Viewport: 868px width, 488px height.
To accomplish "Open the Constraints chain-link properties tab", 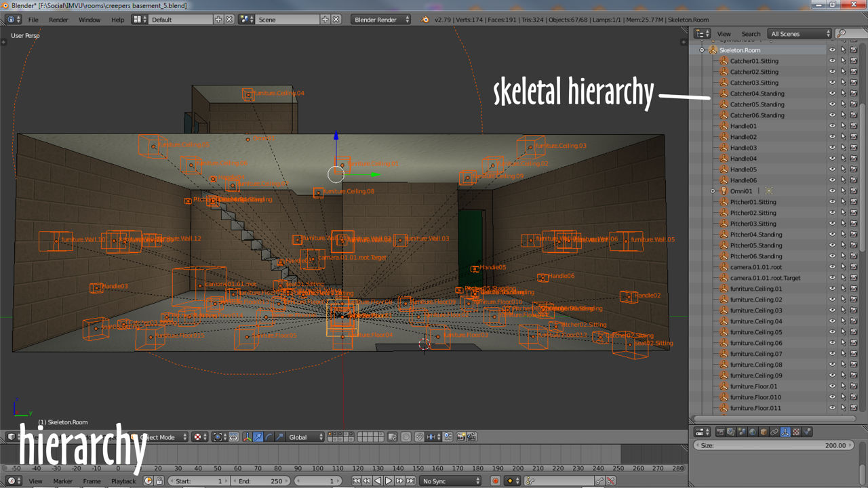I will coord(774,432).
